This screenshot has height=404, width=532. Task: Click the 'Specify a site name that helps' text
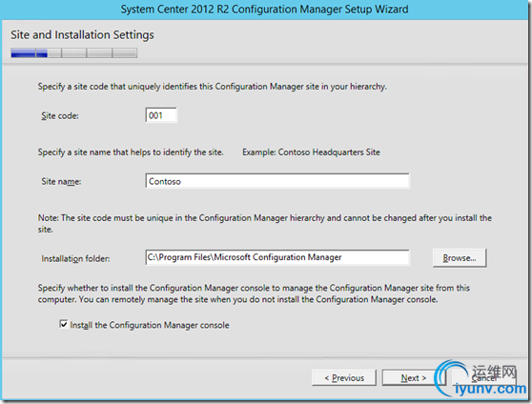click(131, 152)
